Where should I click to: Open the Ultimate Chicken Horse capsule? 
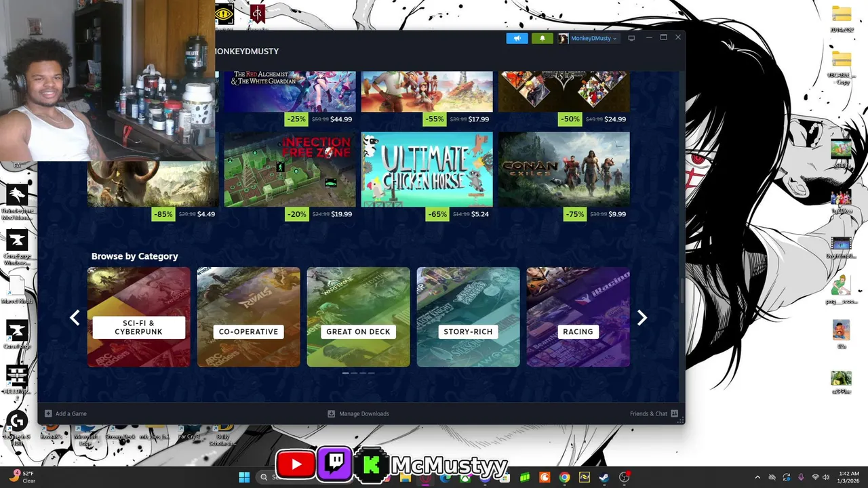(x=427, y=169)
